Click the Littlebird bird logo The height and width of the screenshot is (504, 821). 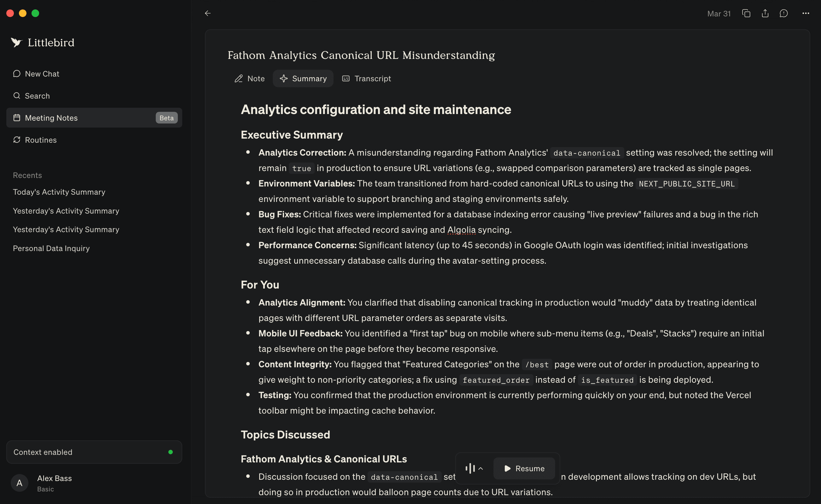tap(16, 42)
